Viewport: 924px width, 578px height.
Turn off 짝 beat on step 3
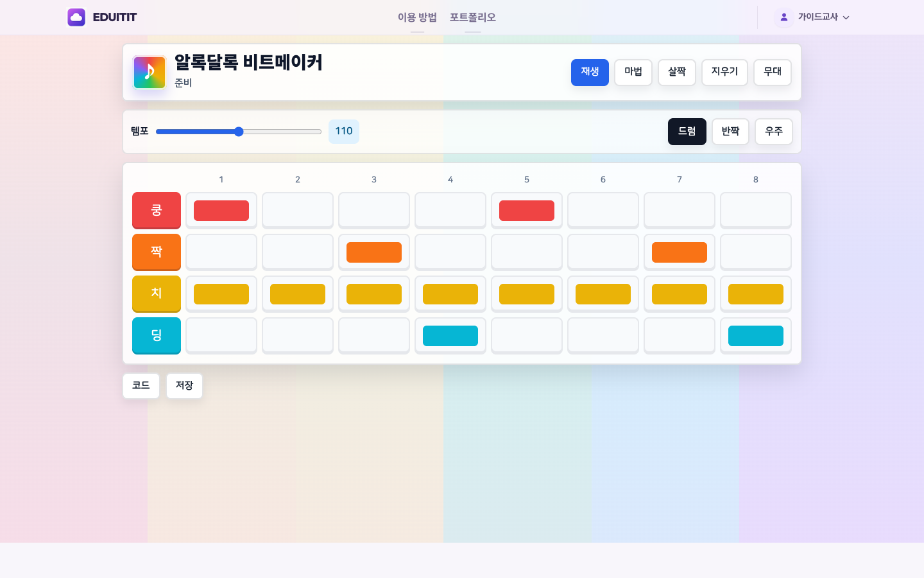click(374, 252)
